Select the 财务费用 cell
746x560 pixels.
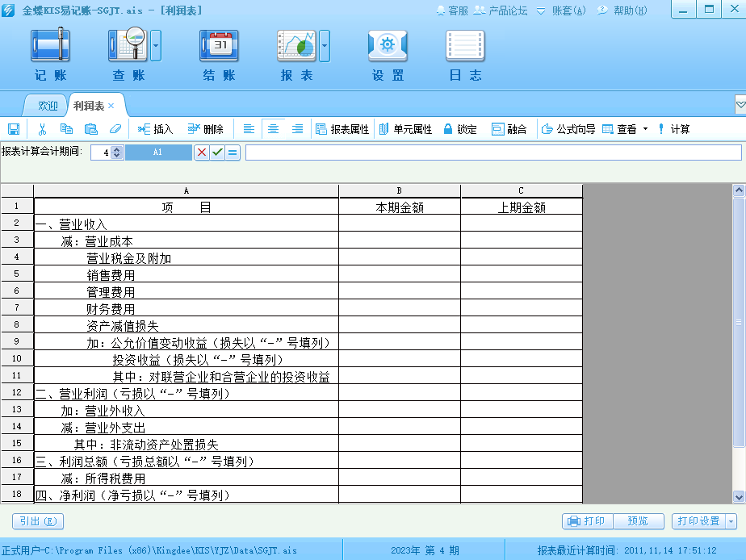pos(186,307)
